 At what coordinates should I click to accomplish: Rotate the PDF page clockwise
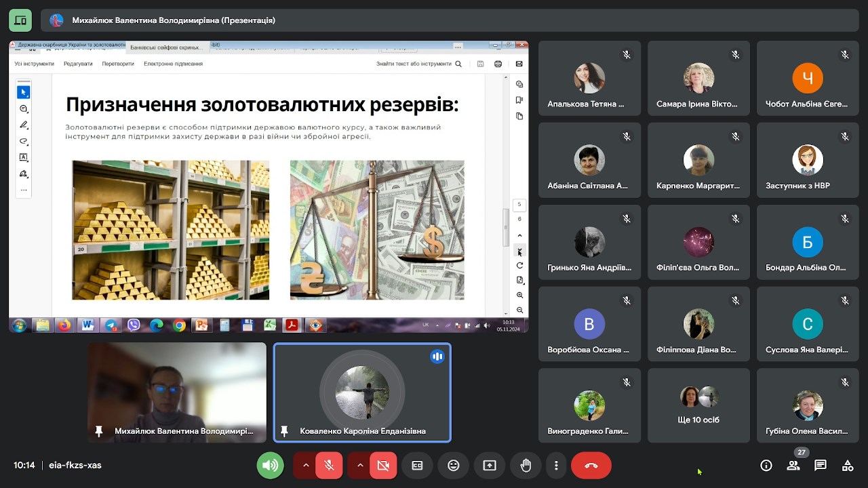tap(519, 265)
